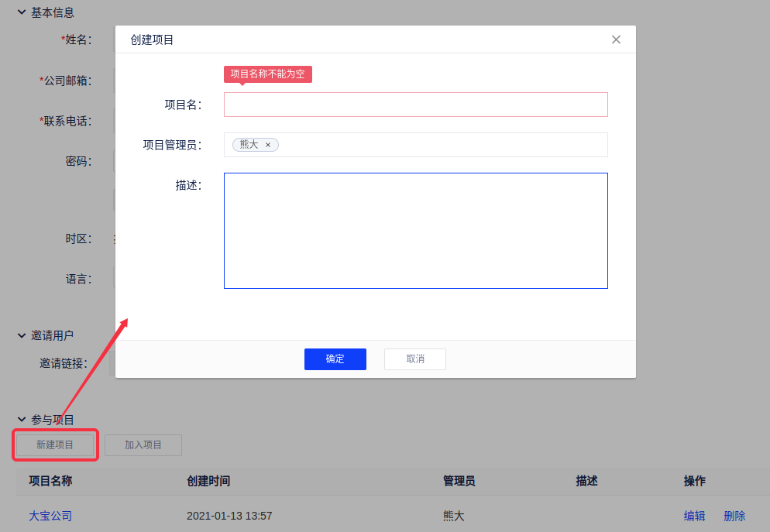
Task: Cancel the dialog with 取消
Action: pyautogui.click(x=415, y=359)
